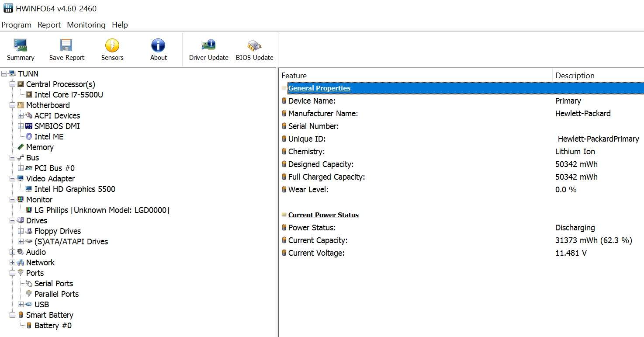The width and height of the screenshot is (644, 337).
Task: Expand the PCI Bus #0 node
Action: click(x=21, y=168)
